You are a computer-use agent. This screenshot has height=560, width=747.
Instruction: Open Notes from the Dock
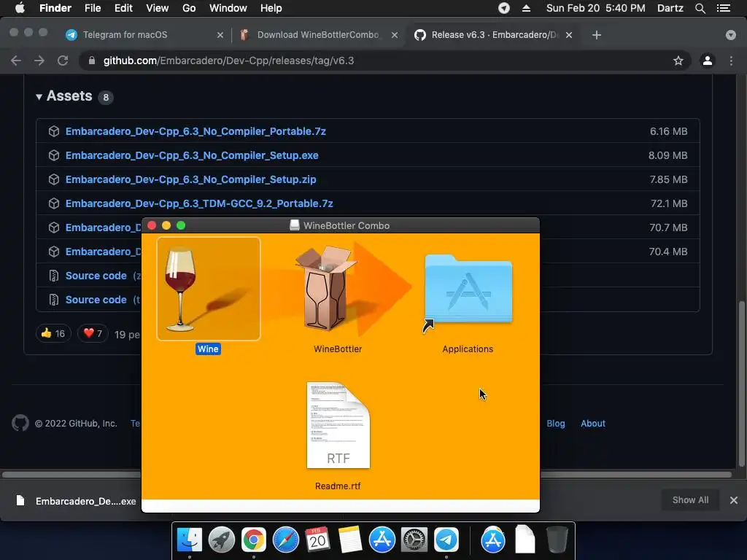(x=350, y=540)
